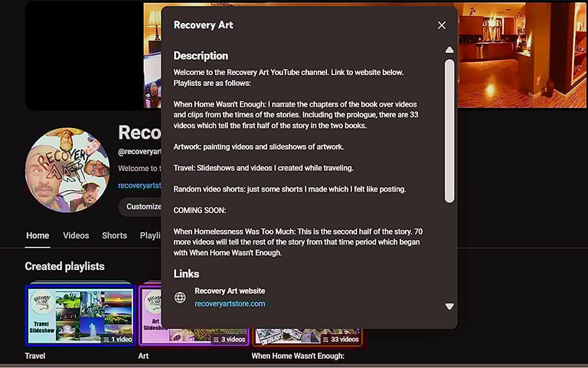
Task: Click the 'Travel: Slideshows and videos' line
Action: tap(263, 168)
